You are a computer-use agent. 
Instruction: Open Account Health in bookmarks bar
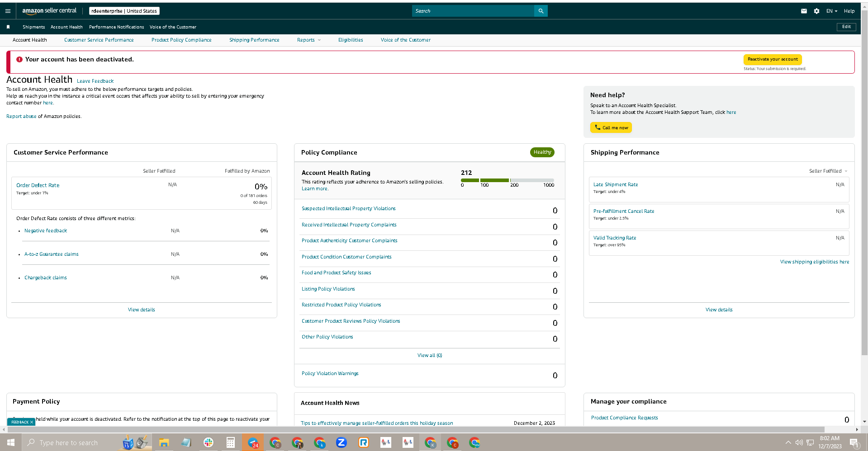point(66,27)
